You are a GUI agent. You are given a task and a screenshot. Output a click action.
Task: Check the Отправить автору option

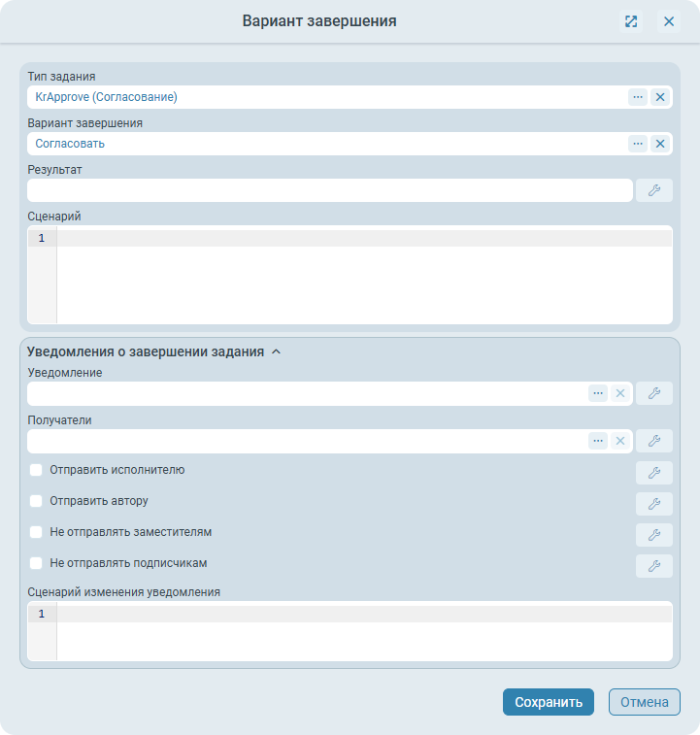tap(36, 501)
